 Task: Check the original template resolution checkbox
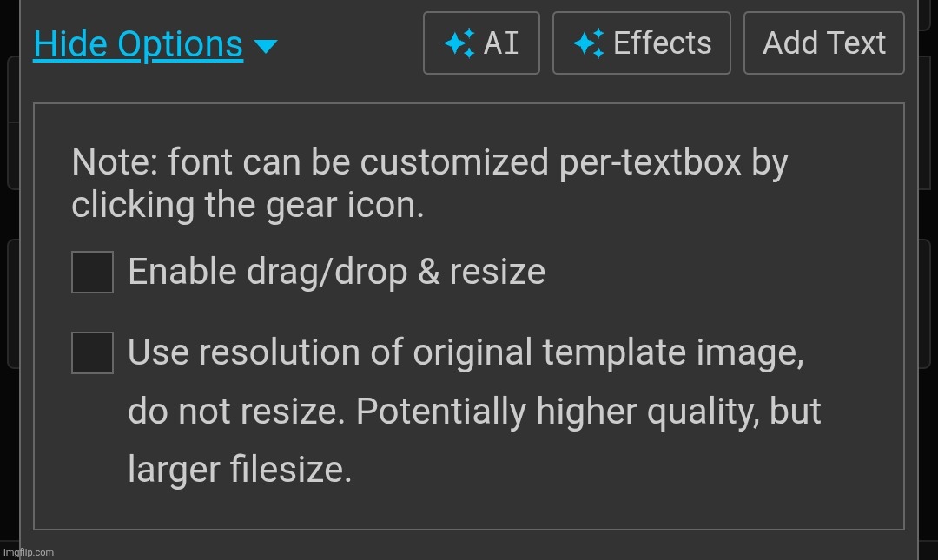[92, 353]
